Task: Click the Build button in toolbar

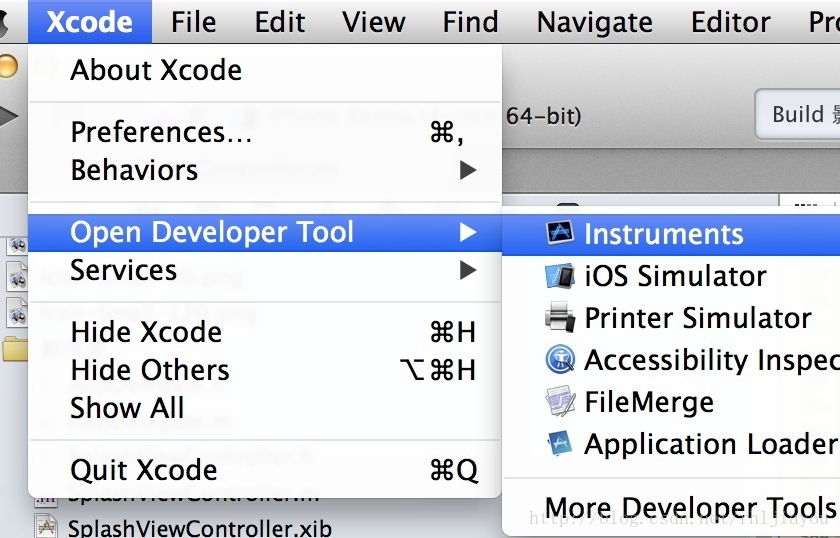Action: coord(798,114)
